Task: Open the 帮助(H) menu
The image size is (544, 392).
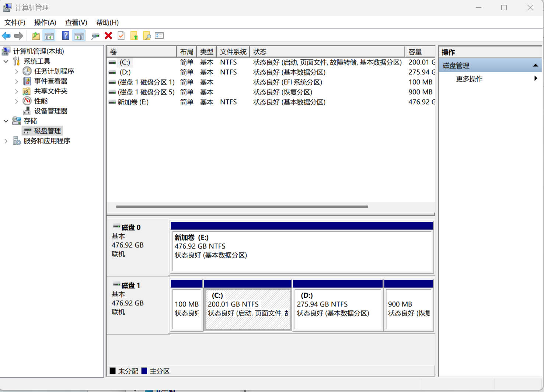Action: (x=107, y=22)
